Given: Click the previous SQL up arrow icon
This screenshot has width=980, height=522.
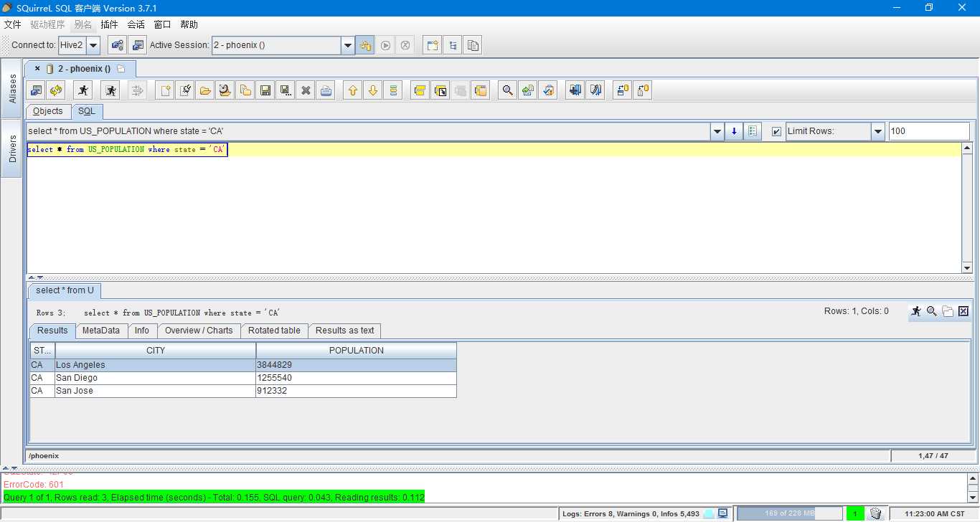Looking at the screenshot, I should tap(352, 90).
